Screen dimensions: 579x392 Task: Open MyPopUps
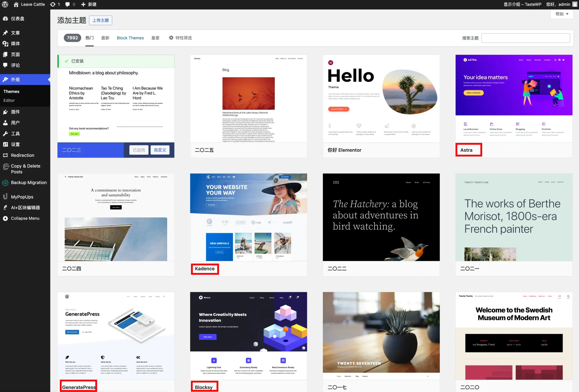pos(22,197)
